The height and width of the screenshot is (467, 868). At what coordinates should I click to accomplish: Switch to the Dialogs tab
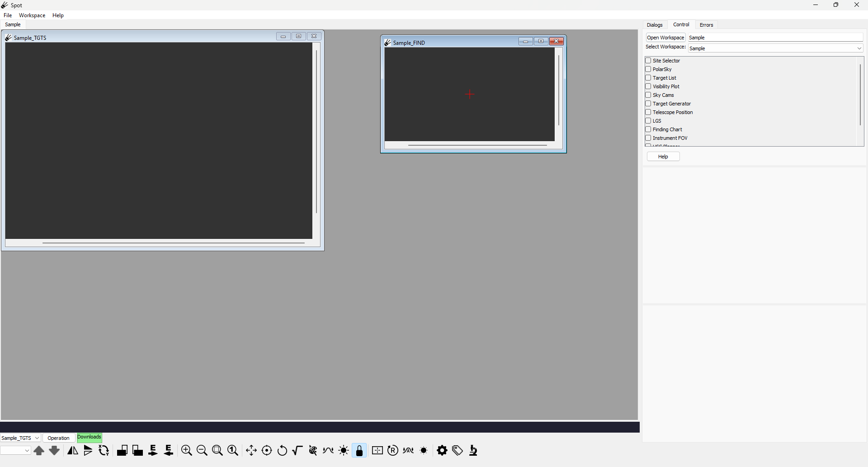coord(655,25)
